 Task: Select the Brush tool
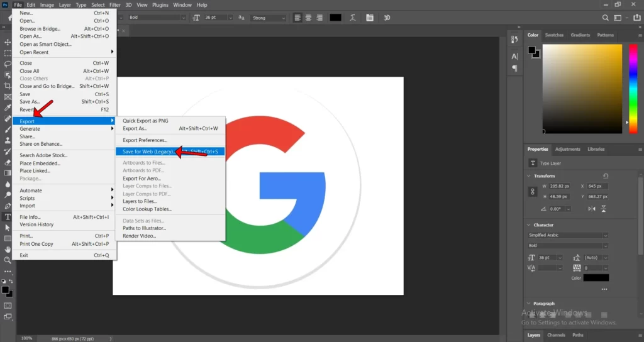[x=8, y=130]
